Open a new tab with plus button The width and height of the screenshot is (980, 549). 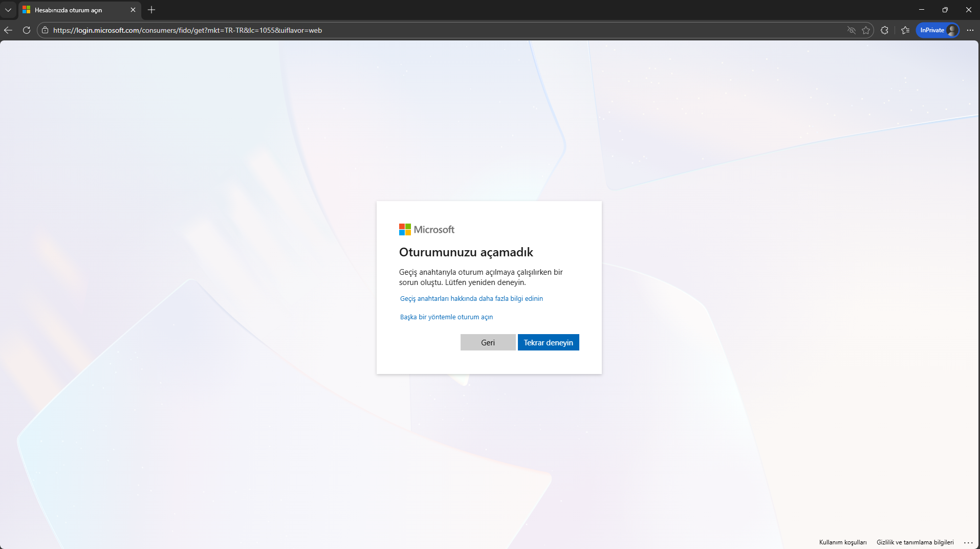151,10
